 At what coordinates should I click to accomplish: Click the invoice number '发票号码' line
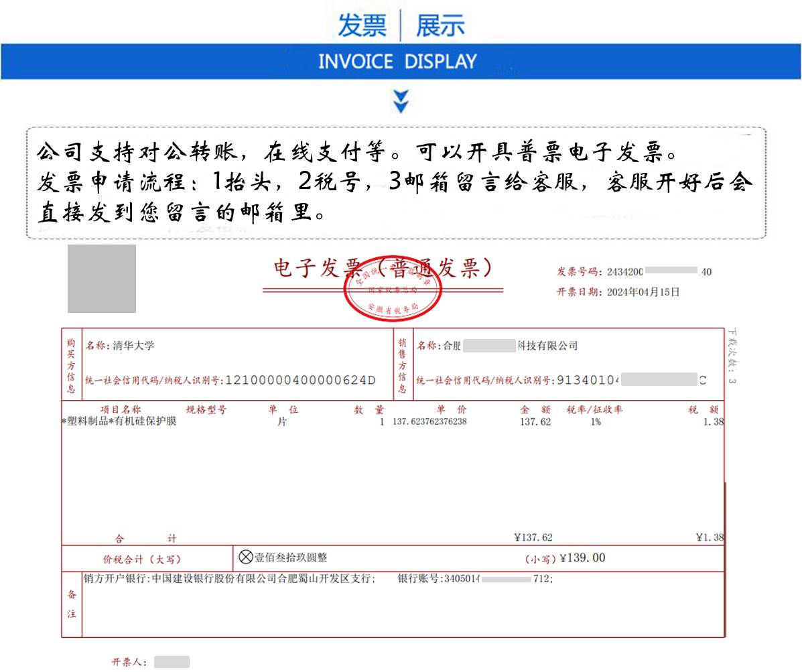click(x=634, y=271)
